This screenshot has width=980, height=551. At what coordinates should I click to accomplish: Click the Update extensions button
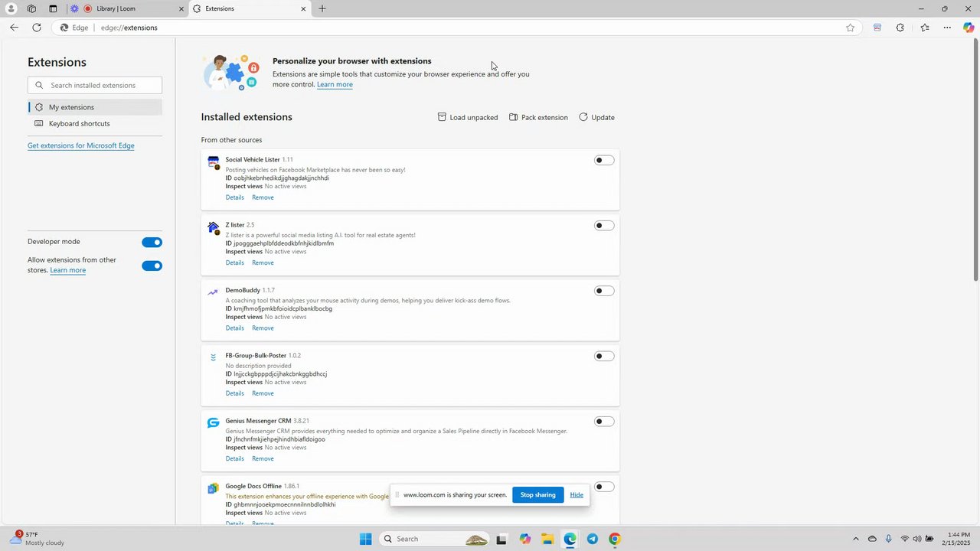point(596,117)
